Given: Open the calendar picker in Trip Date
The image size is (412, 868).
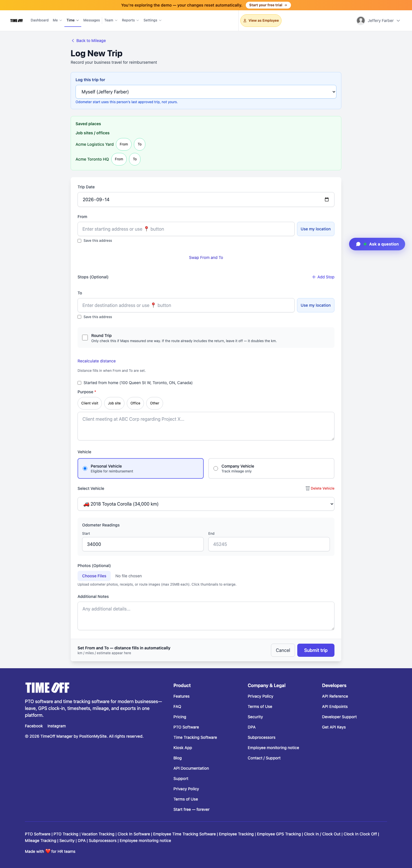Looking at the screenshot, I should 326,199.
